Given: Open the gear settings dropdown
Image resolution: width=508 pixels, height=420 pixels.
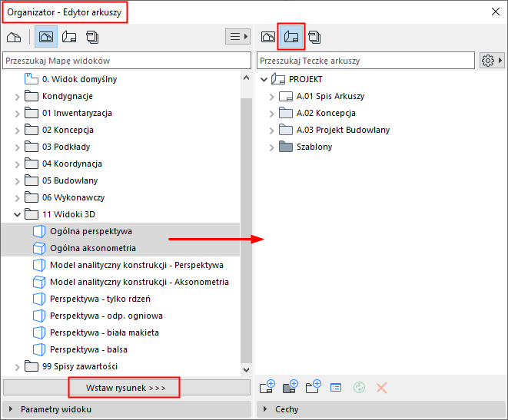Looking at the screenshot, I should coord(492,61).
